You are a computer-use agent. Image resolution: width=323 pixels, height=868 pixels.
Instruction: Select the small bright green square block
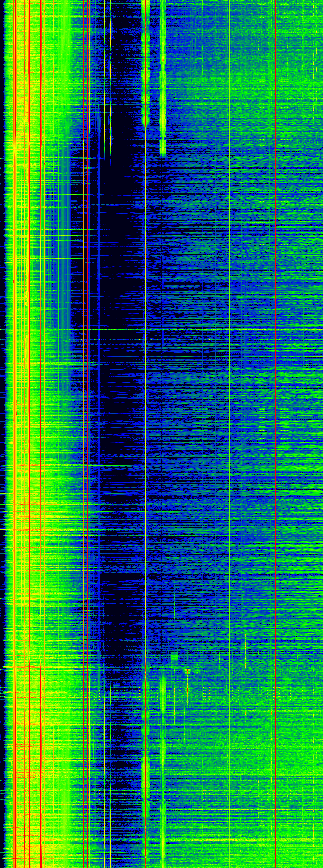coord(174,657)
